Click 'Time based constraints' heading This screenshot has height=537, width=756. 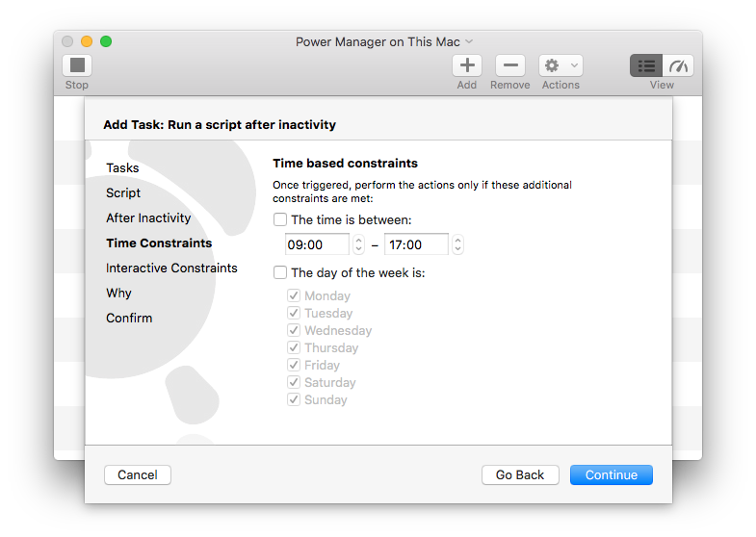345,164
